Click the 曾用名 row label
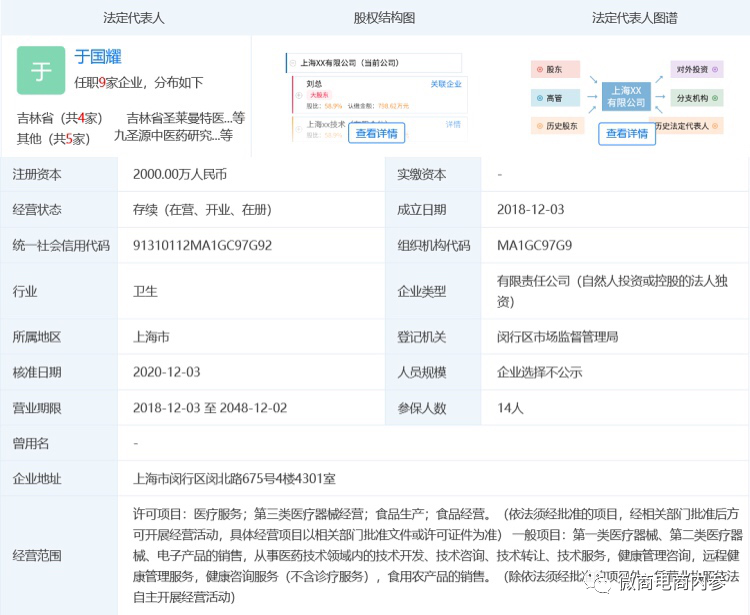The width and height of the screenshot is (750, 615). coord(31,443)
